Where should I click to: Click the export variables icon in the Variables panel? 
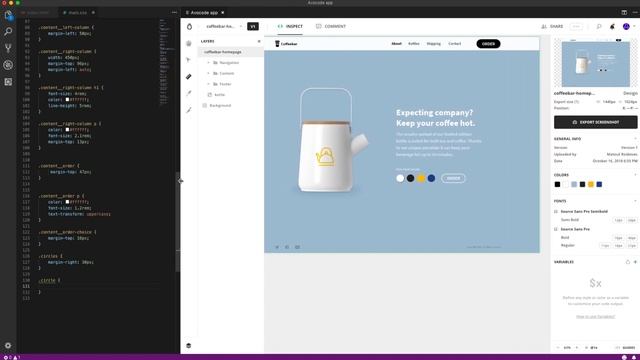click(628, 262)
